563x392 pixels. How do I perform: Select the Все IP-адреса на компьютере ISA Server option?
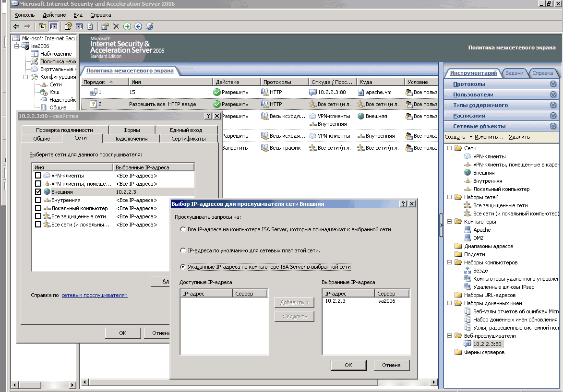pos(183,229)
